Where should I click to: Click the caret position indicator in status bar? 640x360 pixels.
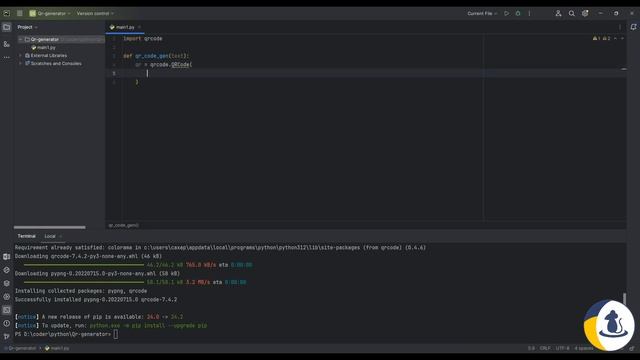click(531, 349)
